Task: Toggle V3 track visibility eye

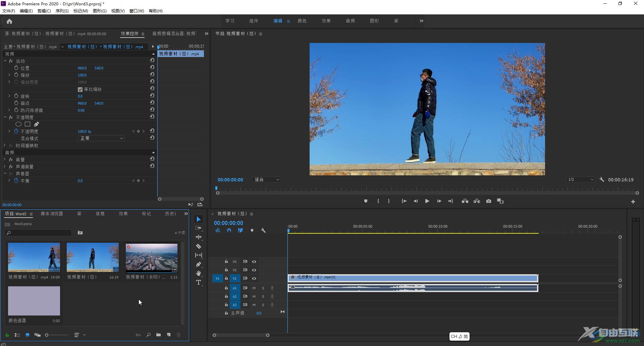Action: tap(254, 262)
